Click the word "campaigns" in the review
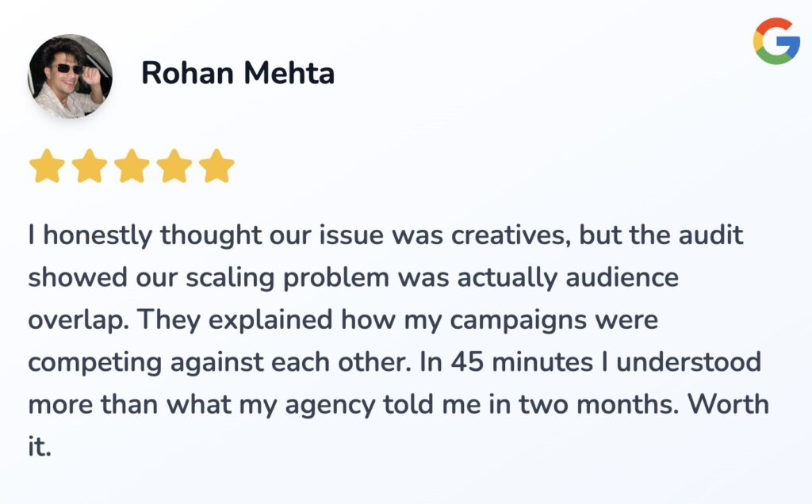This screenshot has width=812, height=504. 518,321
